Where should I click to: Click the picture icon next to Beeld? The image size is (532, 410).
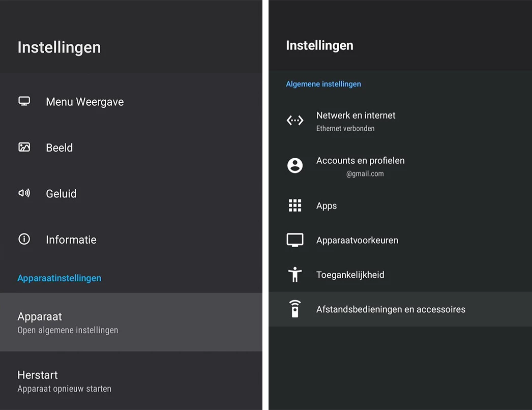[x=24, y=148]
